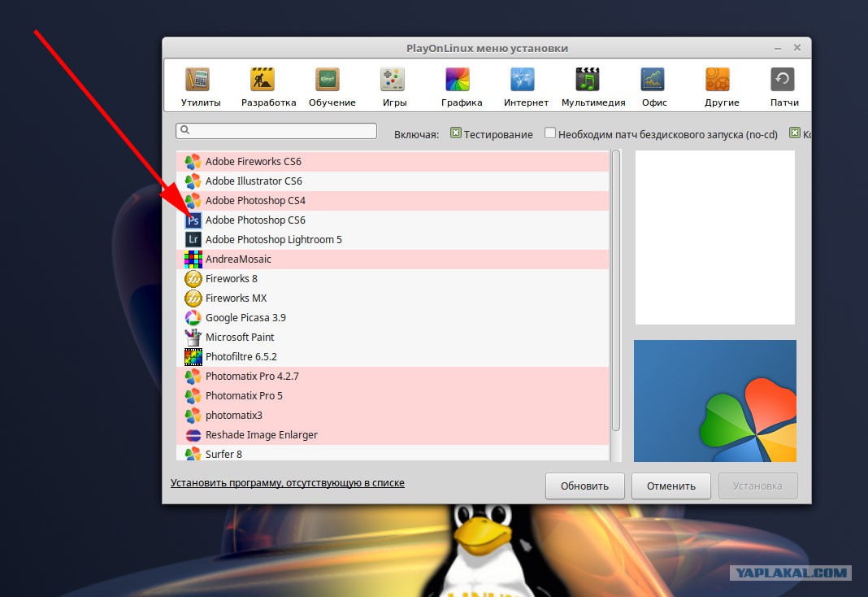Enable the no-cd patch checkbox
Viewport: 868px width, 597px height.
pyautogui.click(x=549, y=133)
